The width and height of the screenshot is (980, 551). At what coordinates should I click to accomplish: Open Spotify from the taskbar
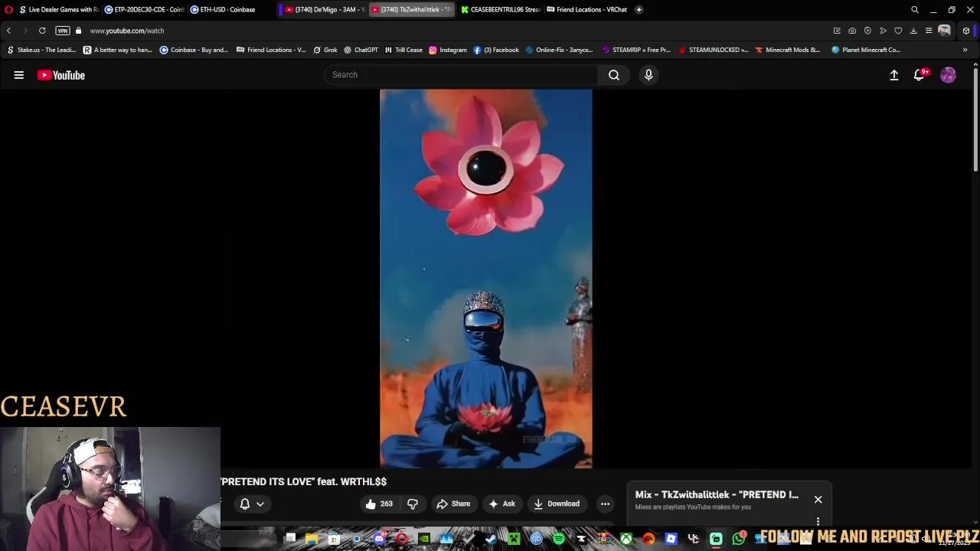(559, 539)
